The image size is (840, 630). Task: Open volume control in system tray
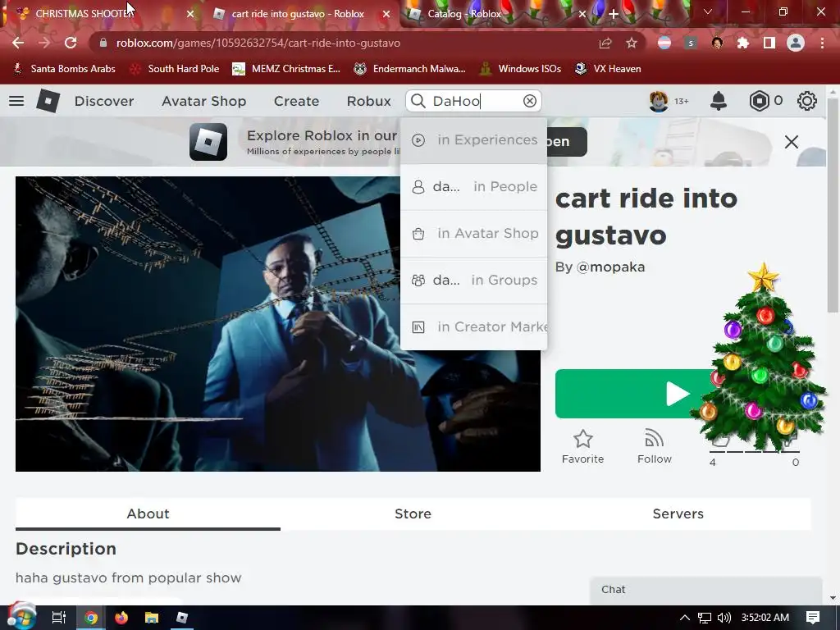click(x=724, y=618)
